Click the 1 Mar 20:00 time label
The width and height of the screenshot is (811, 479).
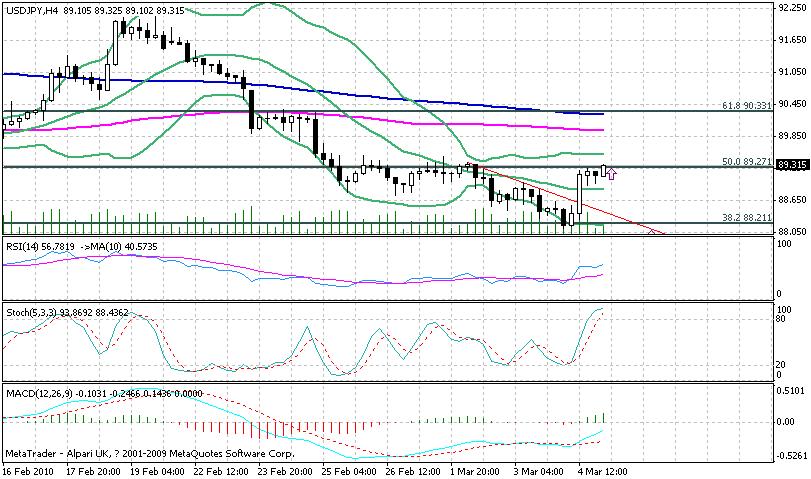click(475, 472)
